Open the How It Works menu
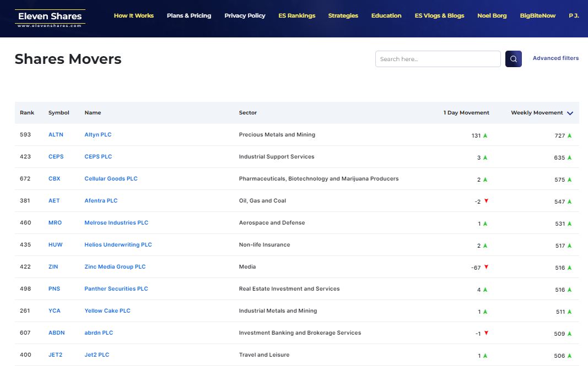Screen dimensions: 588x366 (134, 15)
